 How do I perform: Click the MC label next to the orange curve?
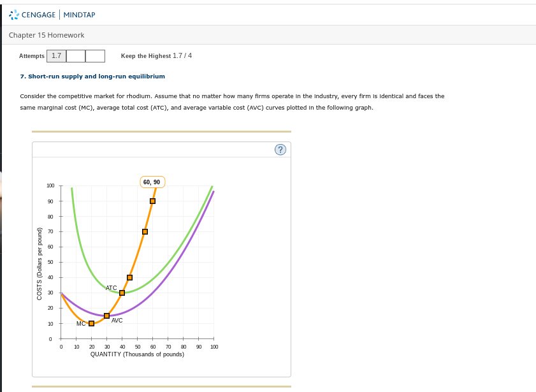click(80, 323)
